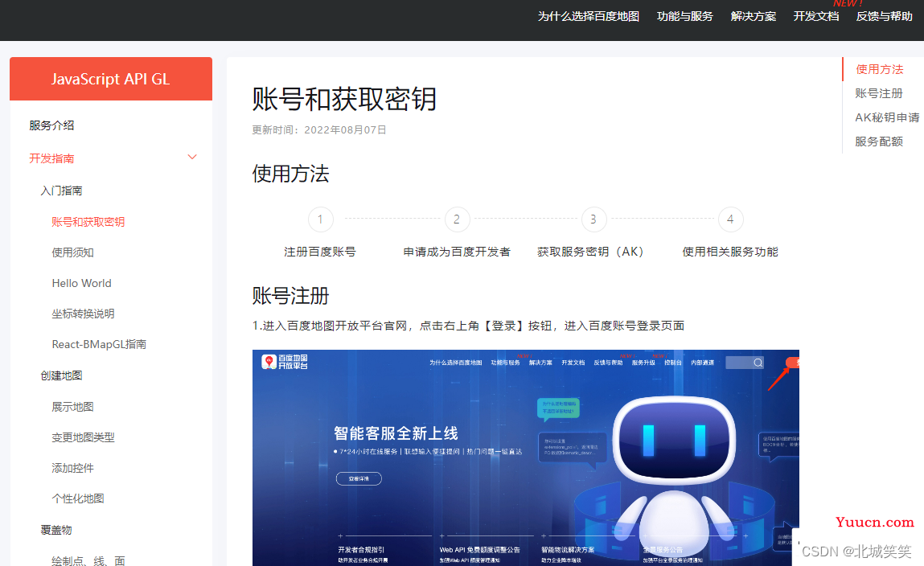Click the 申请成为百度开发者 step label
Image resolution: width=924 pixels, height=566 pixels.
click(x=457, y=252)
